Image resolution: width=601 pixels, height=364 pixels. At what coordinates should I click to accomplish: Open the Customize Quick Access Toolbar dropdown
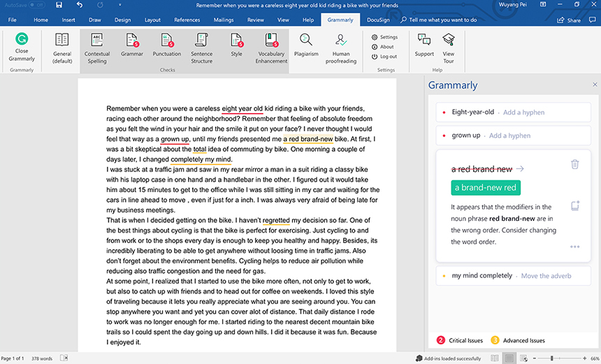[x=120, y=5]
